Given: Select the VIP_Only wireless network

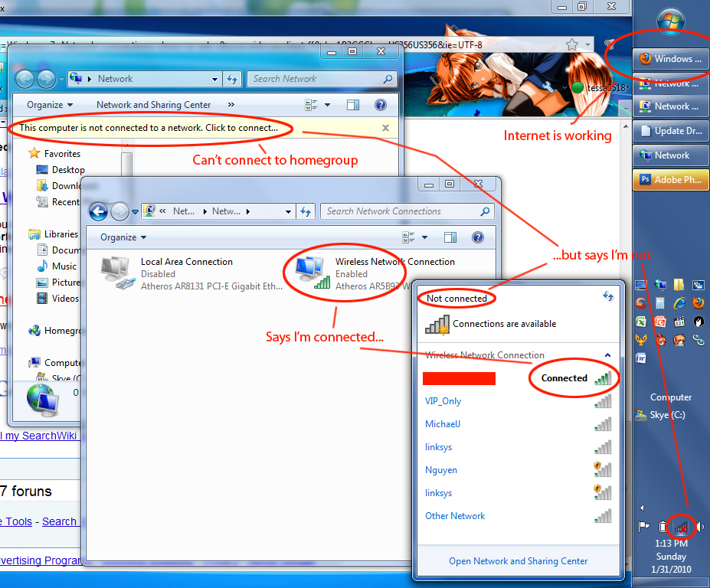Looking at the screenshot, I should [x=443, y=401].
